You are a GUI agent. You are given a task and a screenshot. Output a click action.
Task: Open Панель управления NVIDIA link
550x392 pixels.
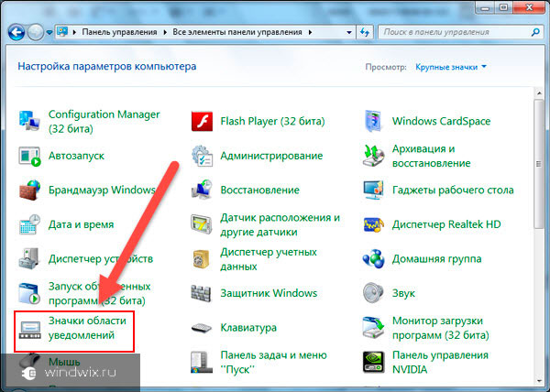[x=440, y=362]
